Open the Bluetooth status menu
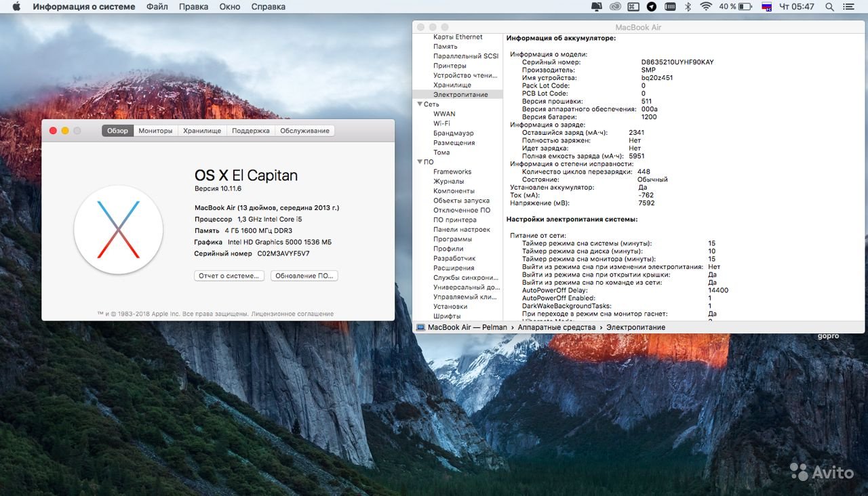 point(688,7)
